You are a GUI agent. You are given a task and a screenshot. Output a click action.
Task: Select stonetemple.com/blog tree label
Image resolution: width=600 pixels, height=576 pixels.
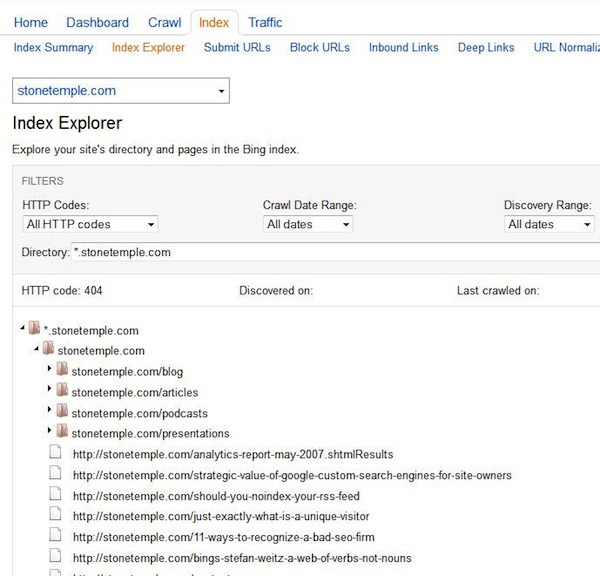(127, 372)
